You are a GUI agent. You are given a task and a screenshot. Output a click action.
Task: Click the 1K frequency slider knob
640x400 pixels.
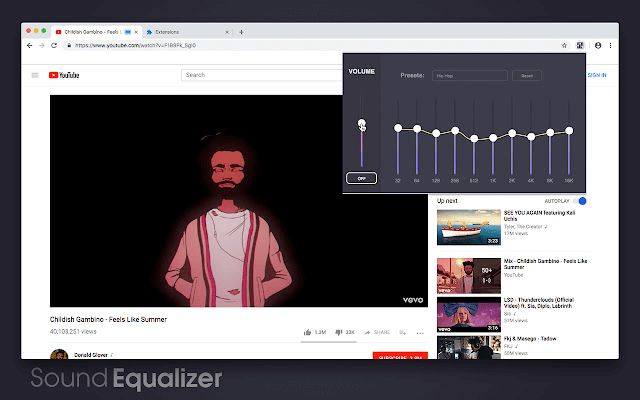(x=493, y=138)
